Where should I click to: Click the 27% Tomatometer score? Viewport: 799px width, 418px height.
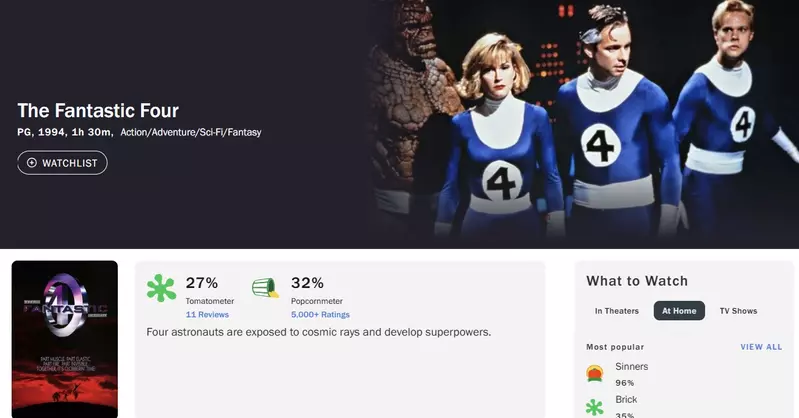(202, 283)
